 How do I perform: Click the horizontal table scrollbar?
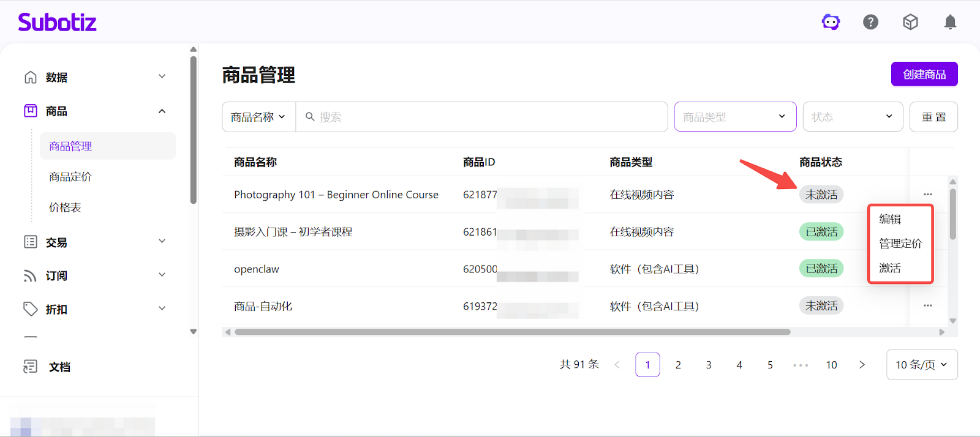click(512, 332)
